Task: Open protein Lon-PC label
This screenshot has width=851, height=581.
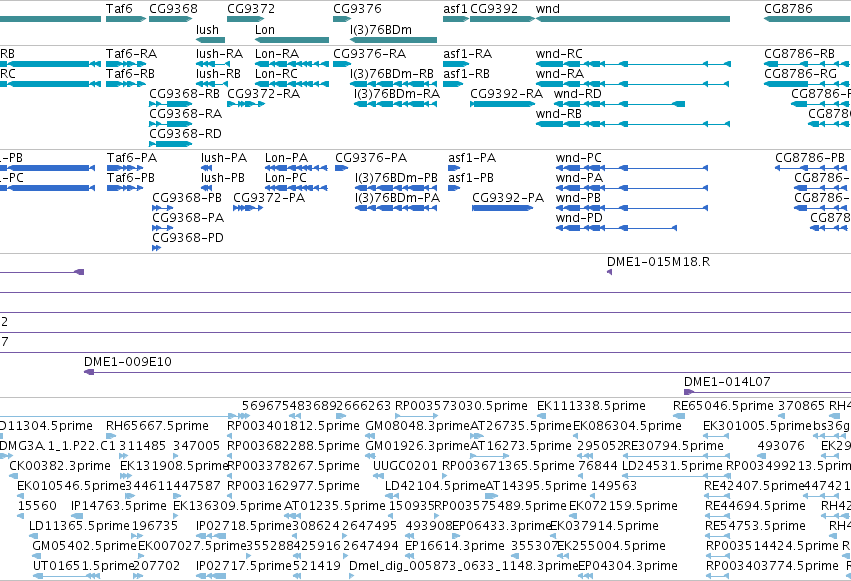Action: (x=285, y=178)
